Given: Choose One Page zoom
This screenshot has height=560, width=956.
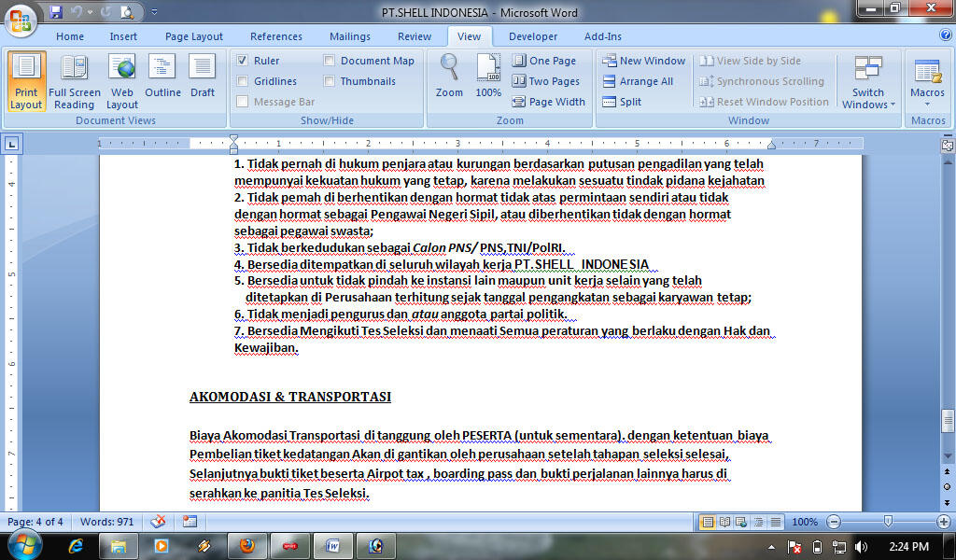Looking at the screenshot, I should point(544,61).
